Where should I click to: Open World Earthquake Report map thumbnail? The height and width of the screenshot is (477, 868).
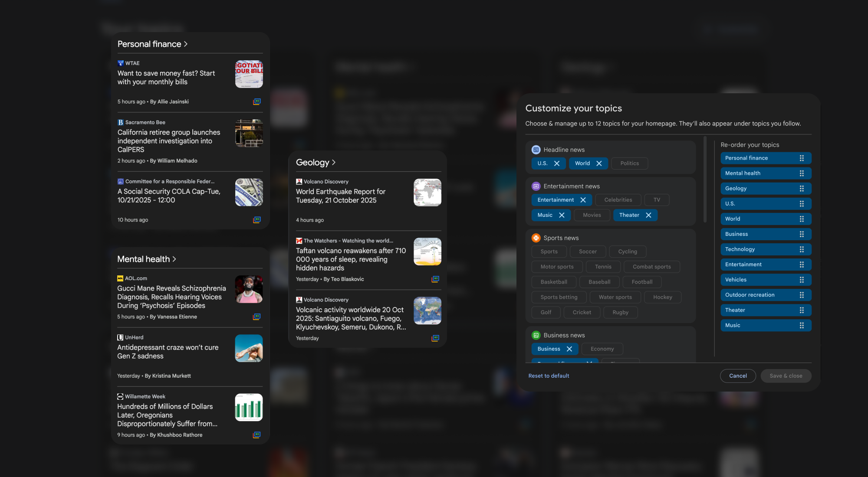point(427,193)
